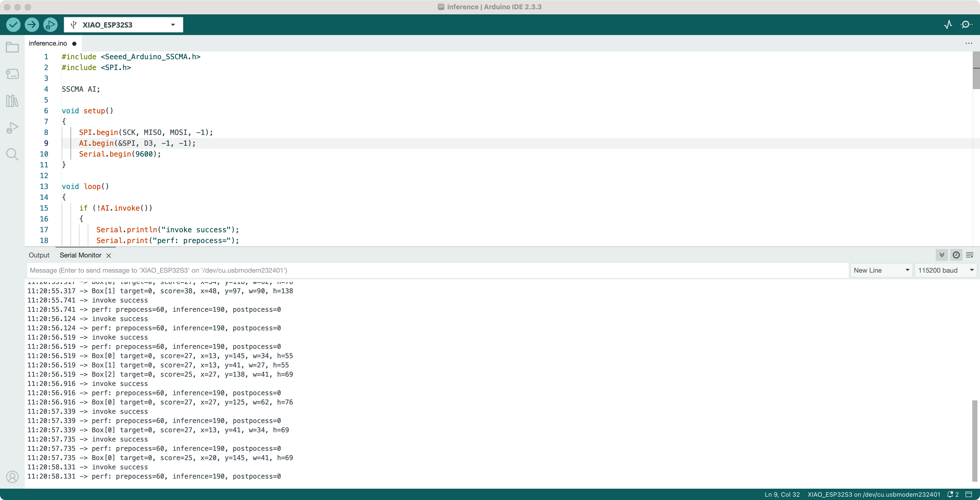Open the editor tab options ellipsis menu
Screen dimensions: 980x500
pos(969,43)
